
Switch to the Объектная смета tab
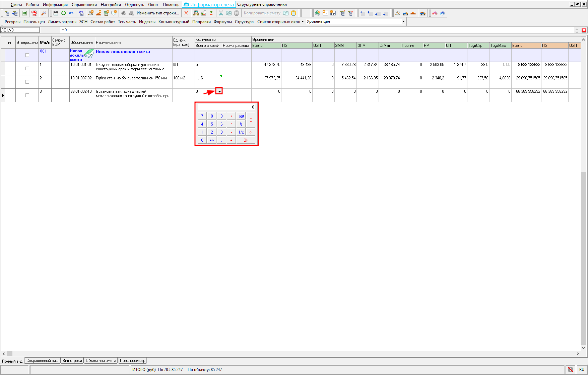[101, 361]
